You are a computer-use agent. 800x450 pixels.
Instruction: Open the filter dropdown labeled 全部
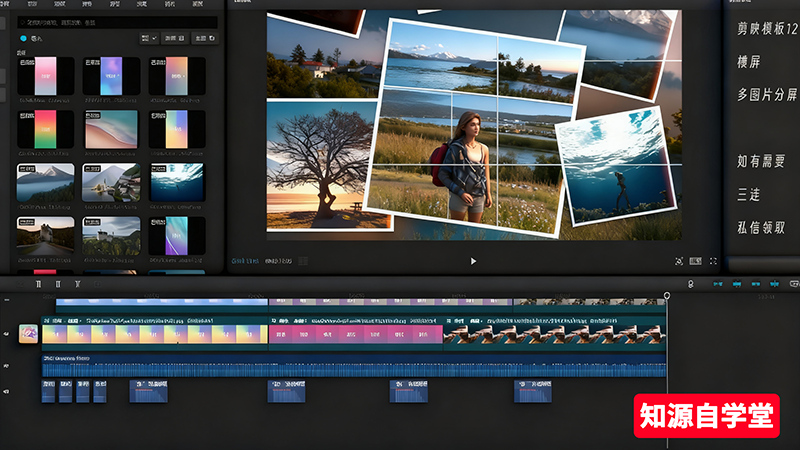[x=204, y=38]
